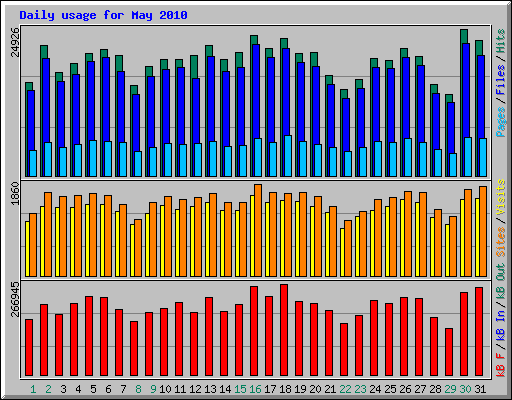Click the green day label 22
This screenshot has height=400, width=512.
[345, 389]
